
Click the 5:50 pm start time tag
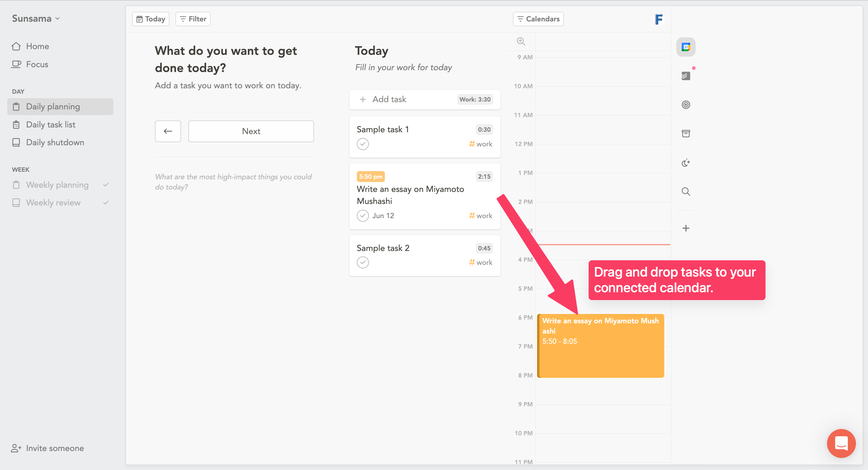coord(371,177)
